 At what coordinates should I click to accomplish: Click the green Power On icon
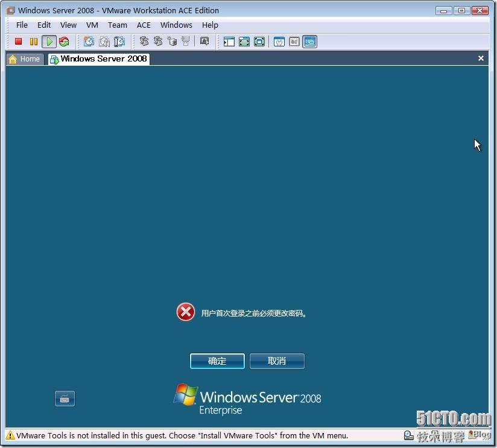coord(49,42)
